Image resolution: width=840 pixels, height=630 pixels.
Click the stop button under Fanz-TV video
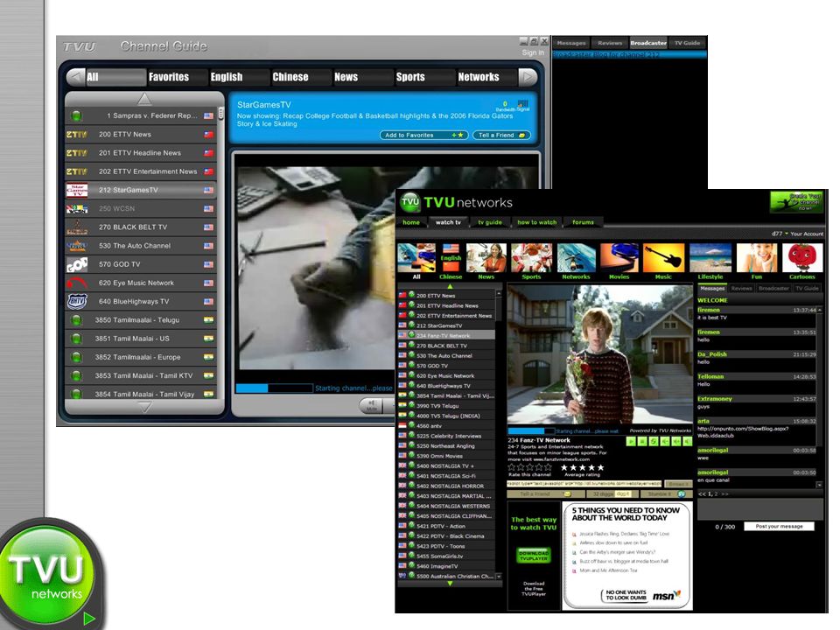(642, 441)
